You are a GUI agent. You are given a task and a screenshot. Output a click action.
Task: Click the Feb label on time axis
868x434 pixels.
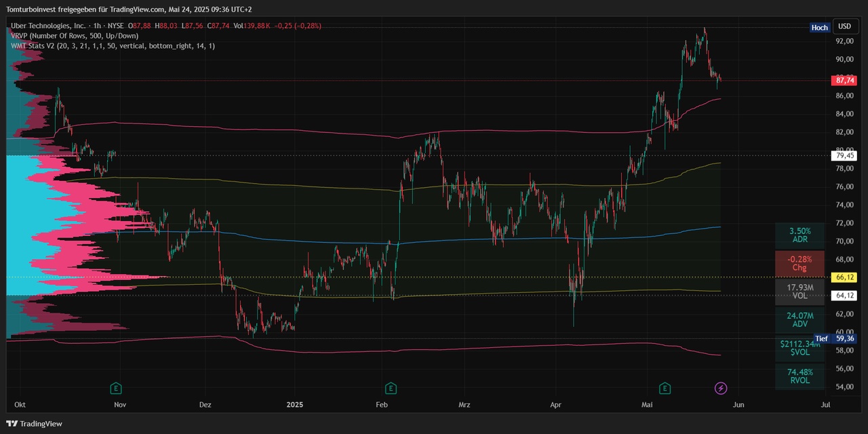click(x=382, y=405)
